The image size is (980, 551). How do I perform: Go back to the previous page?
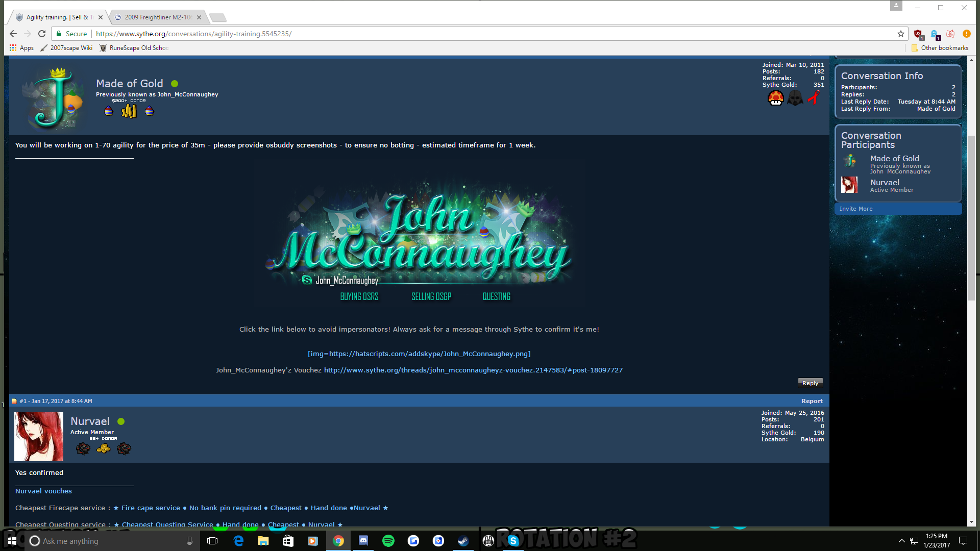coord(13,34)
